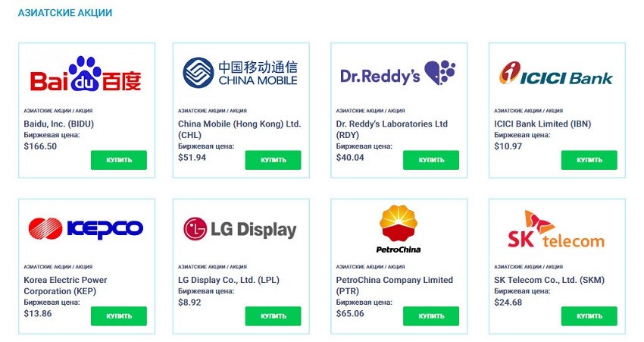Click Купить for SK Telecom Co.
This screenshot has height=342, width=644.
tap(589, 316)
